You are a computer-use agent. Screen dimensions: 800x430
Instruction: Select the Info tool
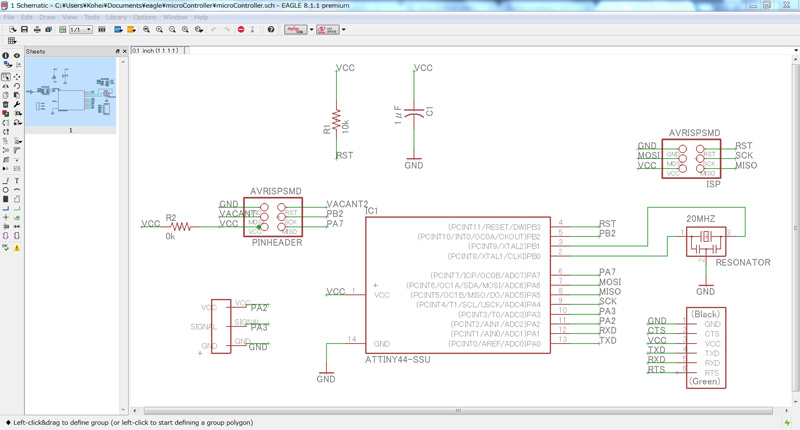tap(6, 55)
